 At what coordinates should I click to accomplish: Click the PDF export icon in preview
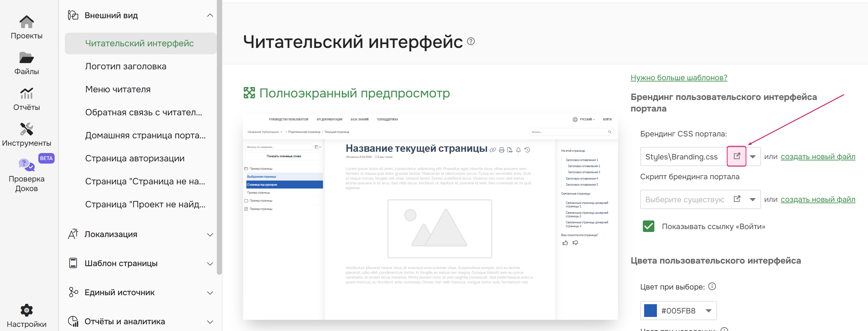pyautogui.click(x=509, y=150)
